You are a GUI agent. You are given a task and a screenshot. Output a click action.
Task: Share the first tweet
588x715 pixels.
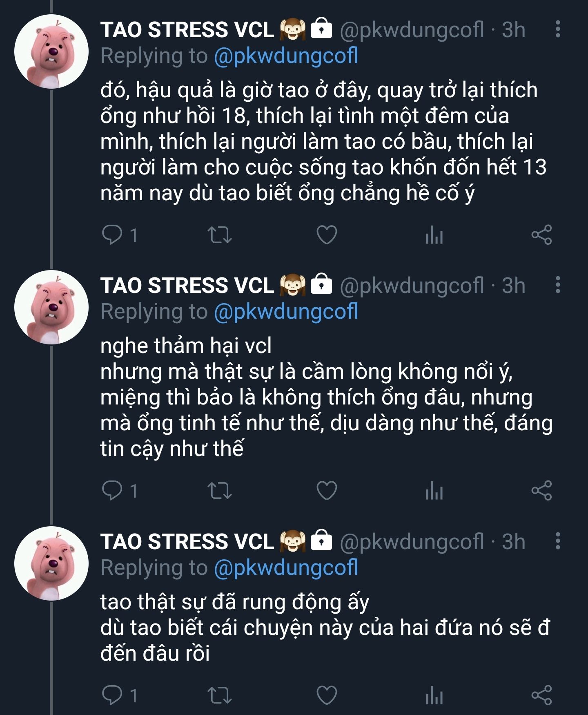click(x=541, y=235)
